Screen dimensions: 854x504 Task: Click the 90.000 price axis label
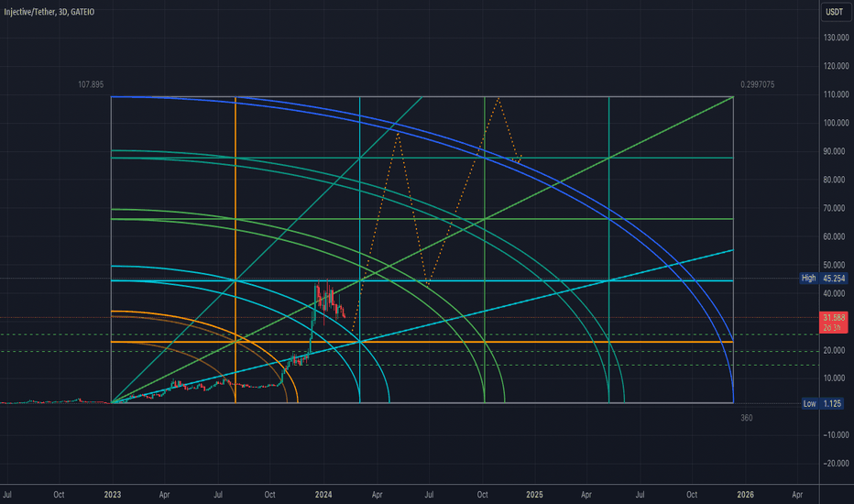point(835,151)
